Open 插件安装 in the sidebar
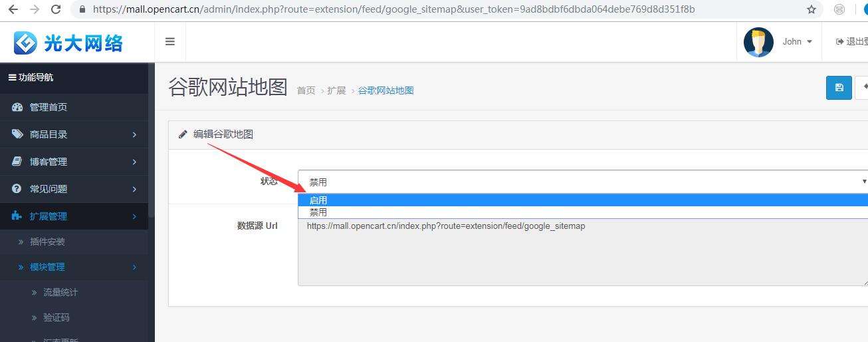The image size is (868, 342). click(47, 242)
